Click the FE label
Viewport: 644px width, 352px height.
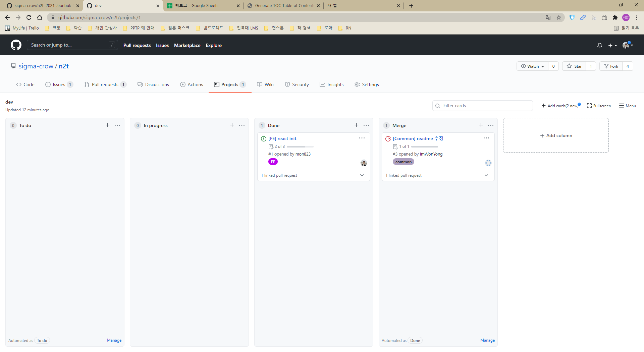coord(273,162)
